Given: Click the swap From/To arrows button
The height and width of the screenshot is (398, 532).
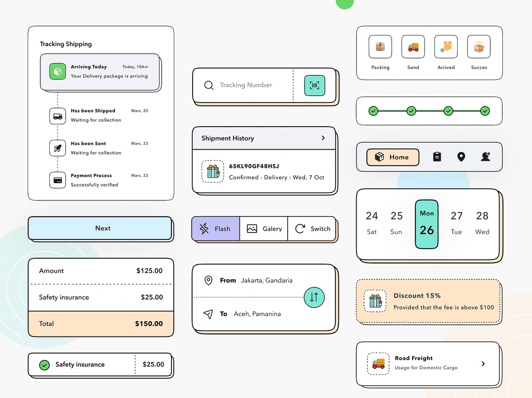Looking at the screenshot, I should pyautogui.click(x=314, y=297).
